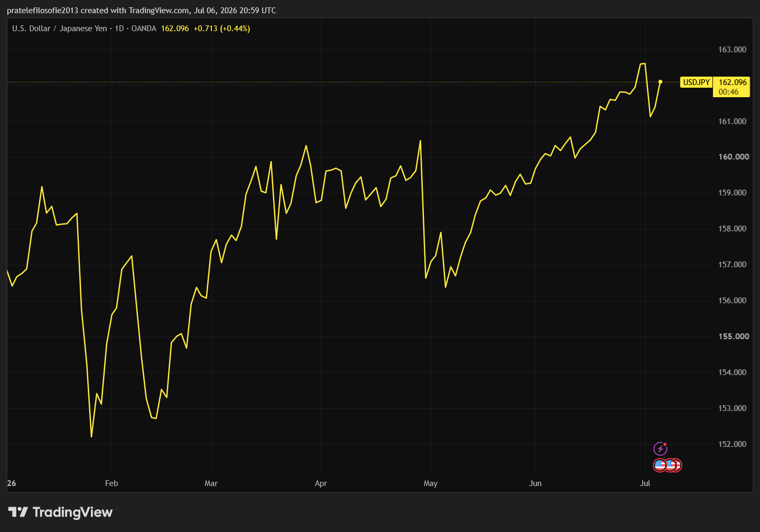Click the 155.000 price scale label
Viewport: 760px width, 532px height.
click(734, 337)
